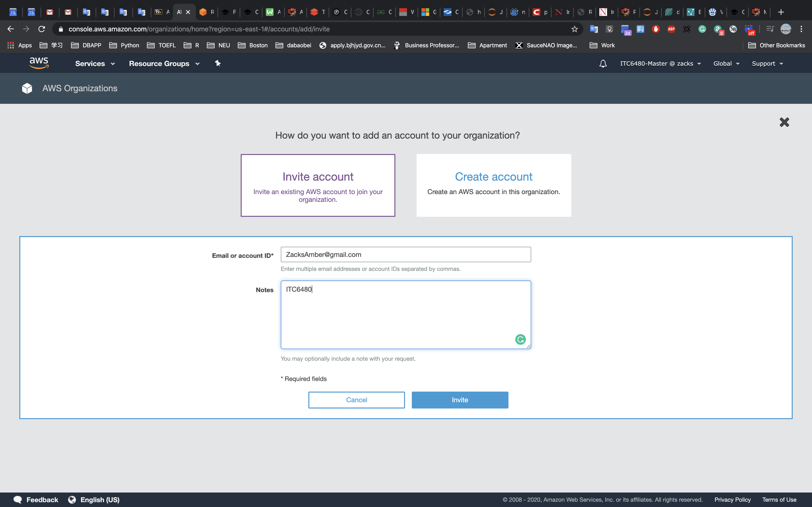Open the Chrome three-dot menu
The height and width of the screenshot is (507, 812).
click(x=801, y=29)
